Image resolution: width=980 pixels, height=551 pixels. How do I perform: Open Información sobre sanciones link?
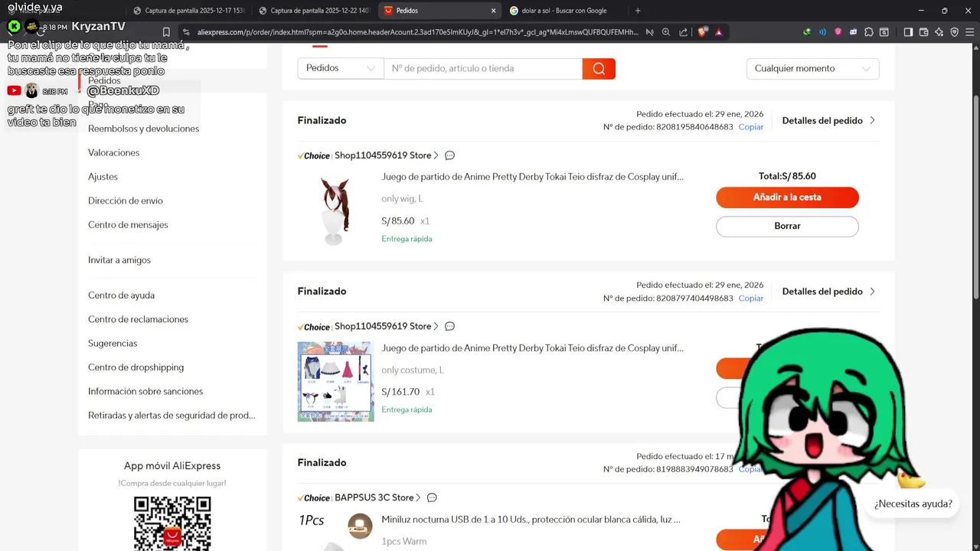[145, 391]
